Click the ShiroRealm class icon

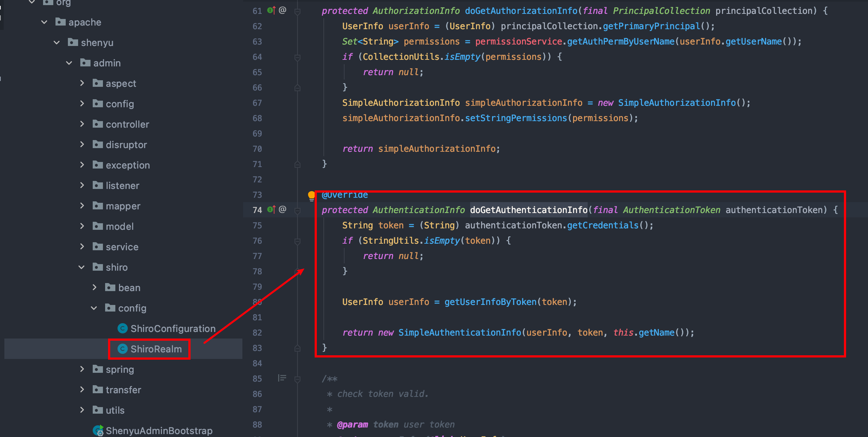[123, 349]
